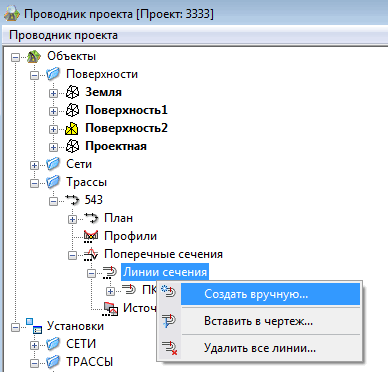This screenshot has width=388, height=372.
Task: Select the Установки label
Action: coord(75,326)
